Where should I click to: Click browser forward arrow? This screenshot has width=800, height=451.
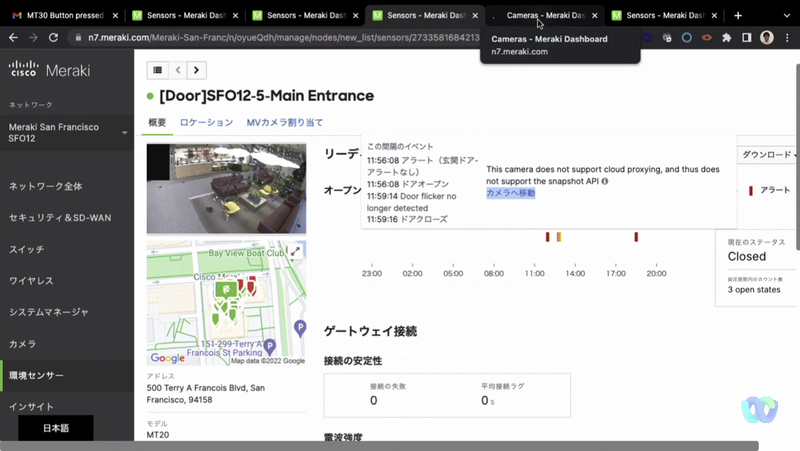coord(33,38)
